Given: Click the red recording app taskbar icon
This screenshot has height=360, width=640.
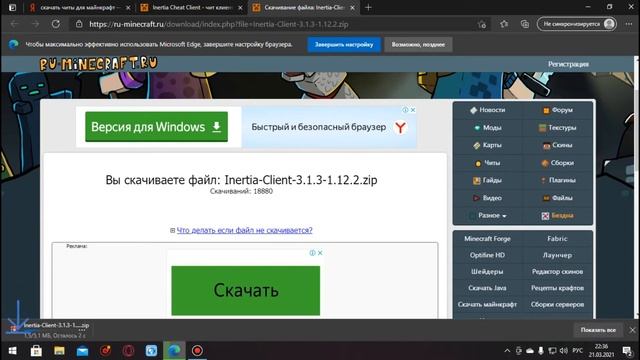Looking at the screenshot, I should [x=197, y=351].
